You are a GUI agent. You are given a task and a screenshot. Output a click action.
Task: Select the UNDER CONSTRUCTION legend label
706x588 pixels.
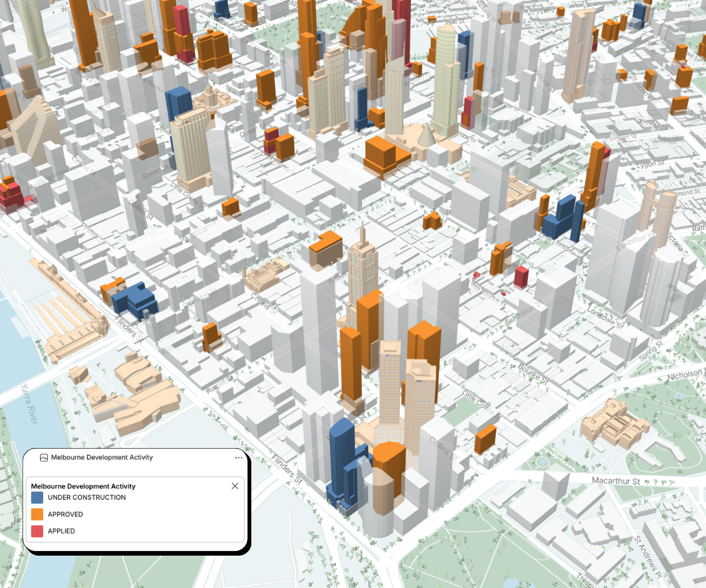tap(86, 497)
